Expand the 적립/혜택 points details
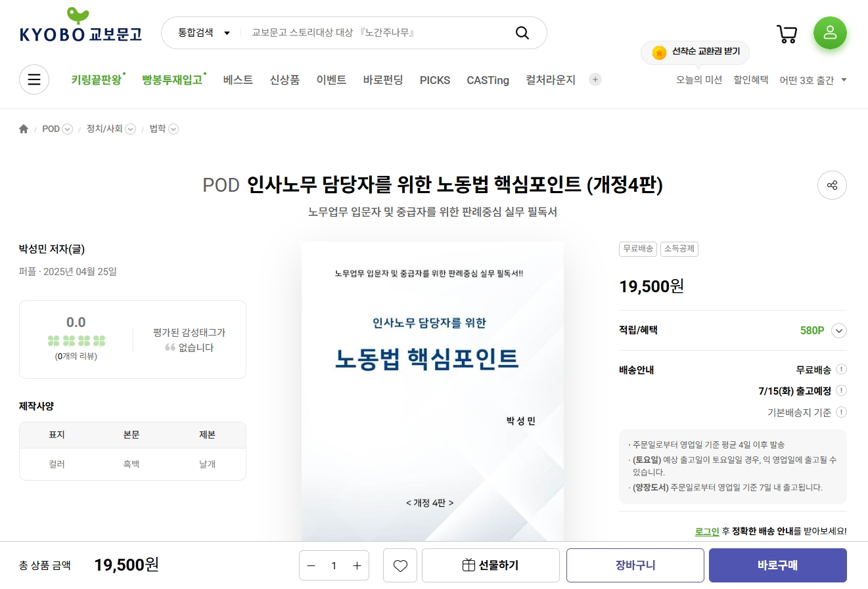The width and height of the screenshot is (868, 589). coord(838,330)
